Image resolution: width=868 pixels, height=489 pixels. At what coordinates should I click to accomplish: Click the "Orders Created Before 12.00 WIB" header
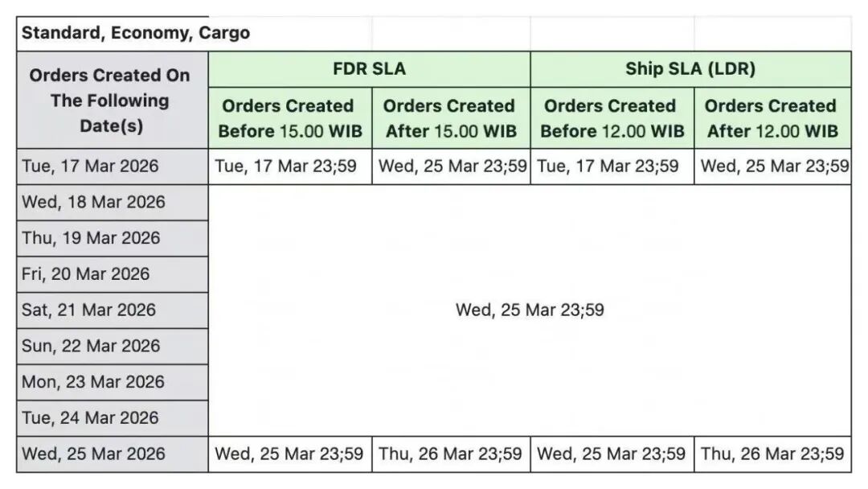click(612, 118)
